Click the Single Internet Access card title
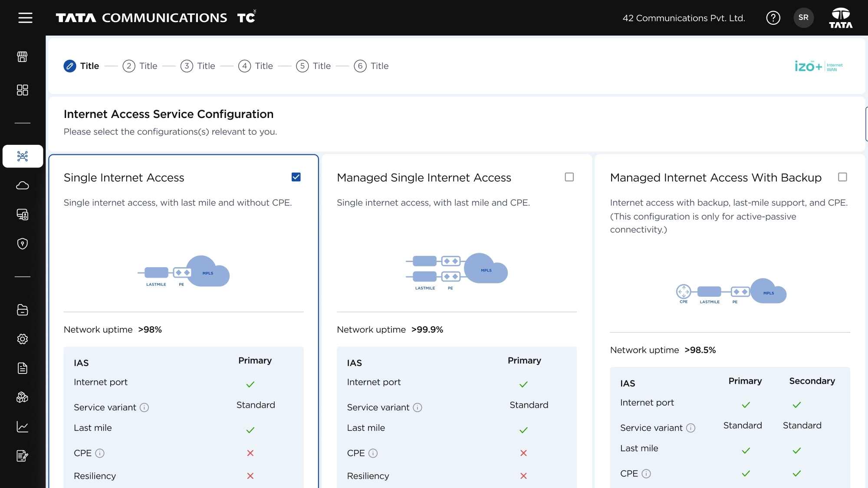The width and height of the screenshot is (868, 488). pyautogui.click(x=124, y=178)
